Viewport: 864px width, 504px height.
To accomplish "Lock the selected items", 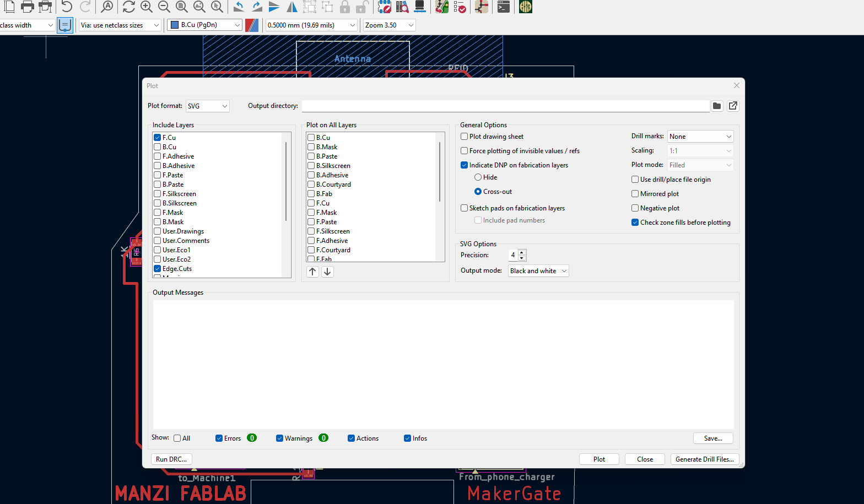I will pyautogui.click(x=345, y=7).
